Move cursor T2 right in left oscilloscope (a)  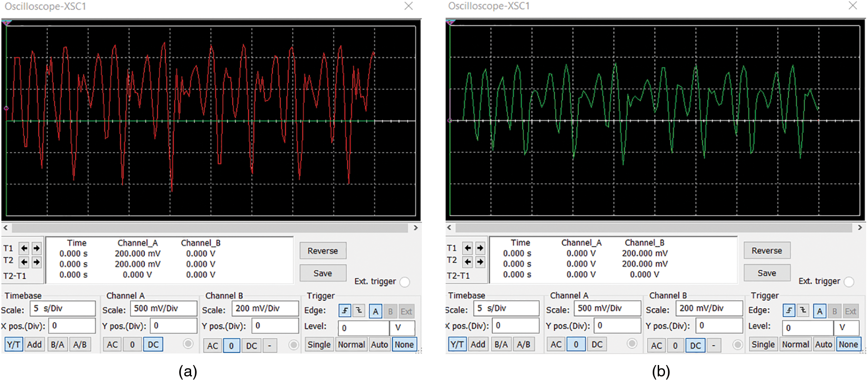pos(36,262)
